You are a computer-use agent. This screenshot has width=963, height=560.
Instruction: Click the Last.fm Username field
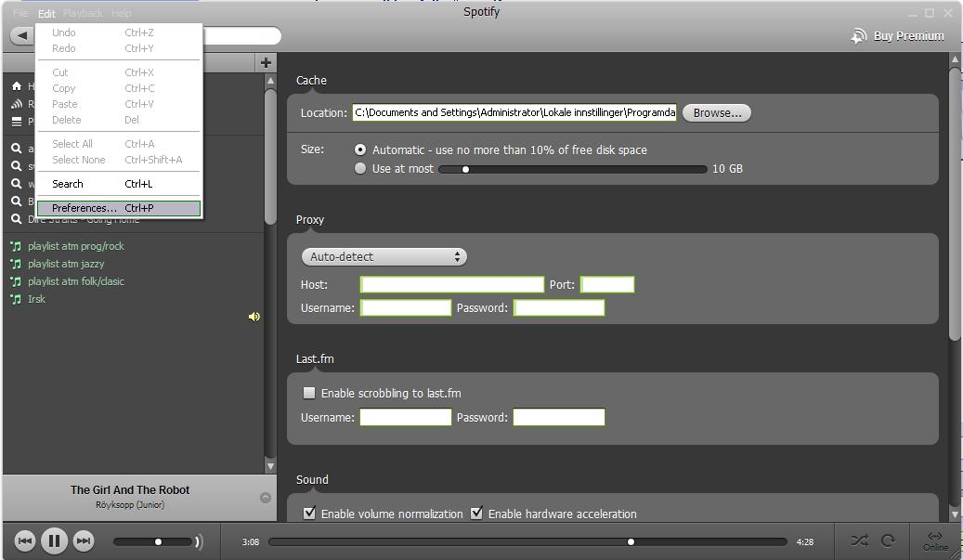click(405, 418)
